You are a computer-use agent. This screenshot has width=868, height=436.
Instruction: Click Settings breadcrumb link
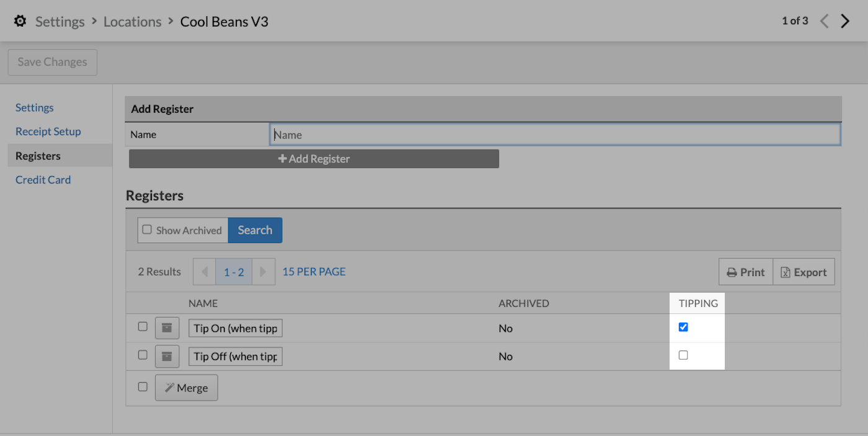pyautogui.click(x=60, y=21)
